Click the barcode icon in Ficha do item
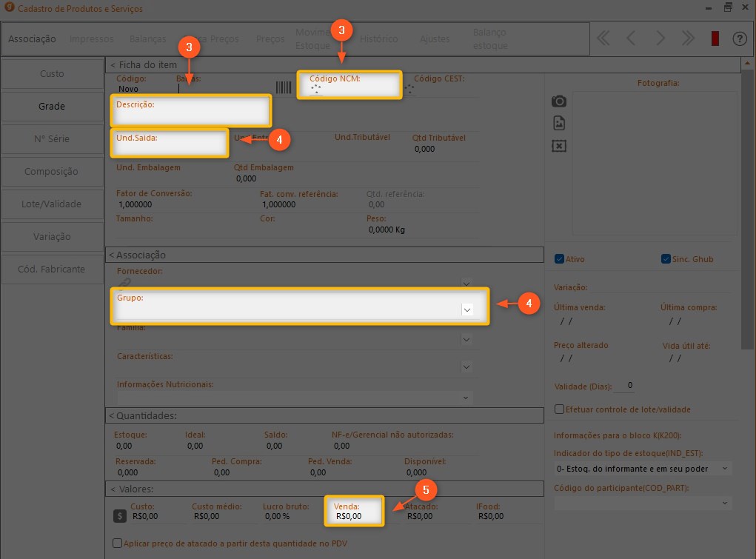 284,87
